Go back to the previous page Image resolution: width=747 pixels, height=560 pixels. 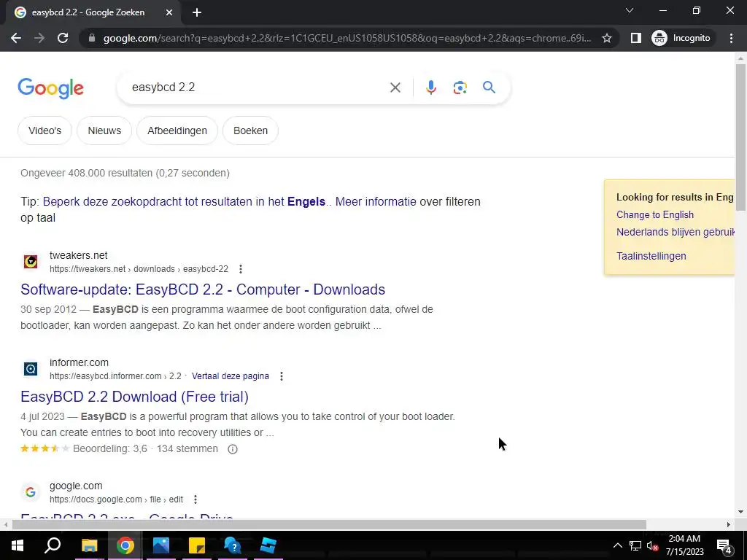click(x=16, y=38)
